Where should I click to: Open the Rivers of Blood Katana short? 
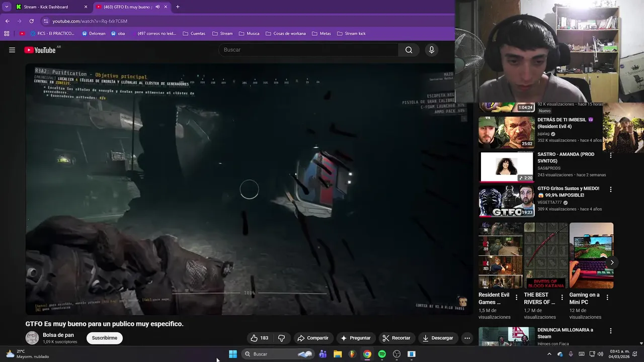546,255
